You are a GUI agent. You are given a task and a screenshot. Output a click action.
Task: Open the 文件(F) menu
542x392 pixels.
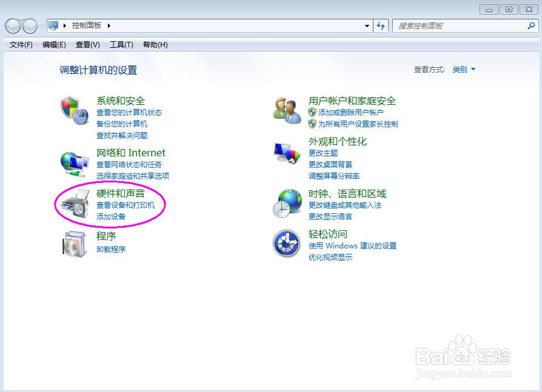coord(21,45)
